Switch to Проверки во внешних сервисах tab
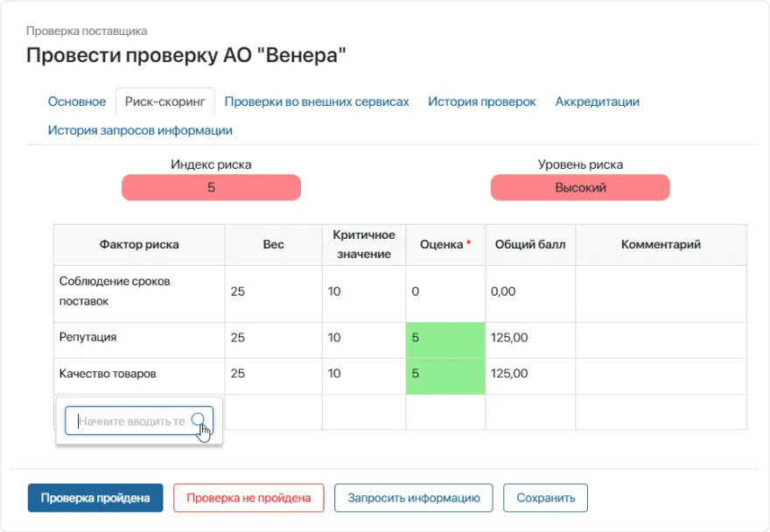This screenshot has width=770, height=532. point(317,101)
